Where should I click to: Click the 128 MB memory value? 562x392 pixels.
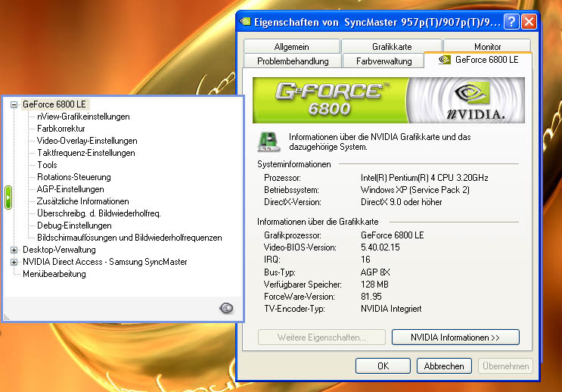[x=374, y=285]
